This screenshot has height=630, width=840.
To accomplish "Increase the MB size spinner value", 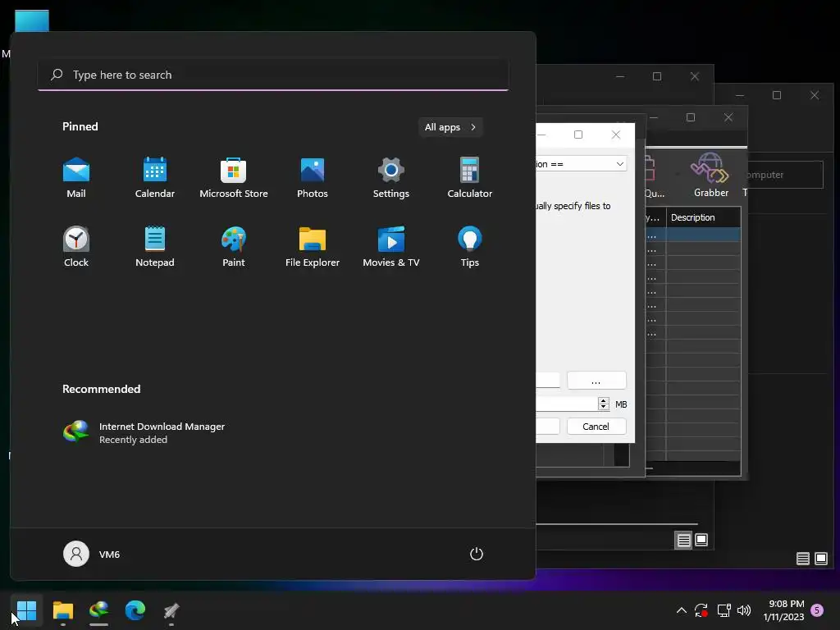I will (604, 400).
